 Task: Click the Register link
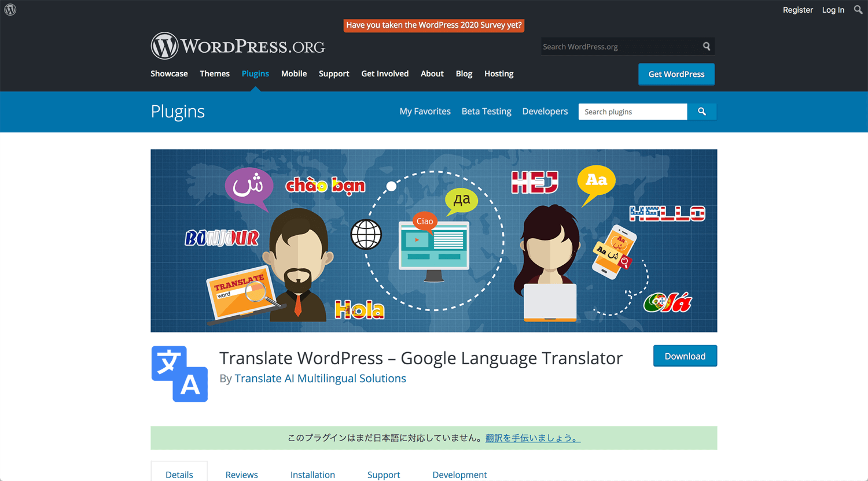tap(798, 10)
